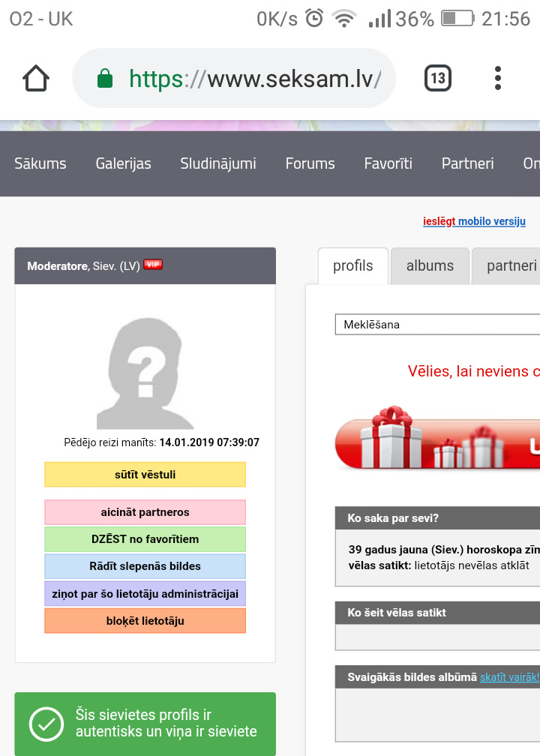Select the profils tab
Image resolution: width=540 pixels, height=756 pixels.
click(x=352, y=265)
